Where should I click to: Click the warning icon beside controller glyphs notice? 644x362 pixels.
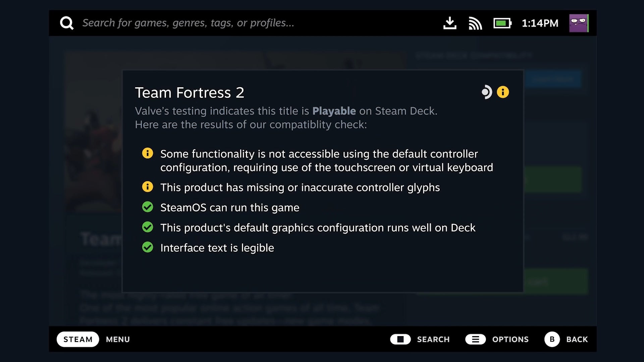point(148,187)
